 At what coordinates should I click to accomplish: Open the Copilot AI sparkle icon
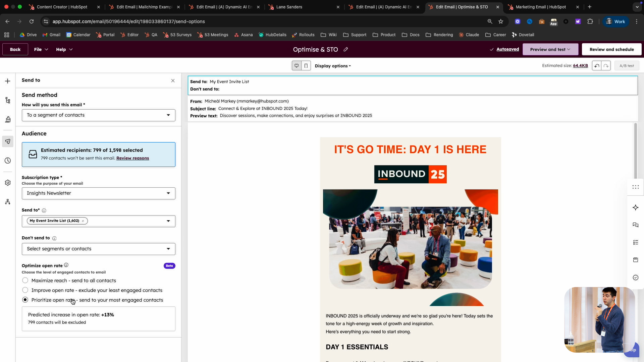point(635,207)
